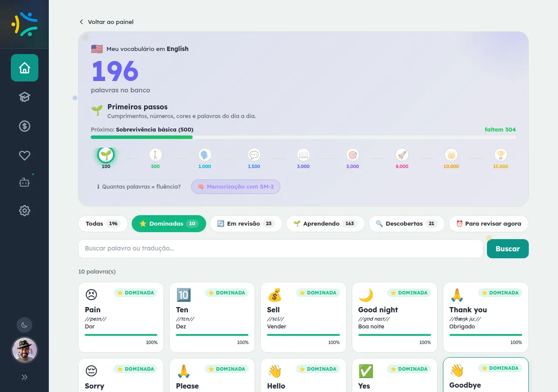
Task: Open the settings gear in sidebar
Action: [24, 211]
